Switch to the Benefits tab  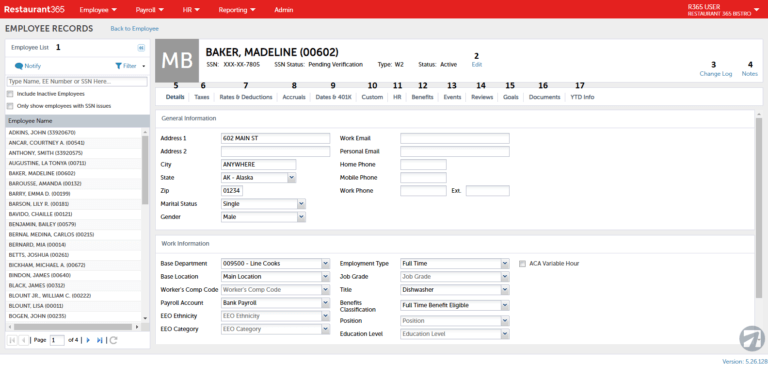[422, 97]
